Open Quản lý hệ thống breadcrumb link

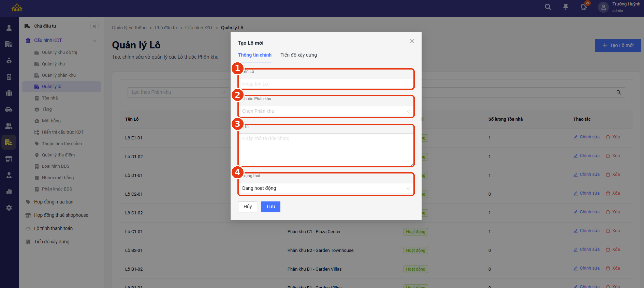coord(129,28)
